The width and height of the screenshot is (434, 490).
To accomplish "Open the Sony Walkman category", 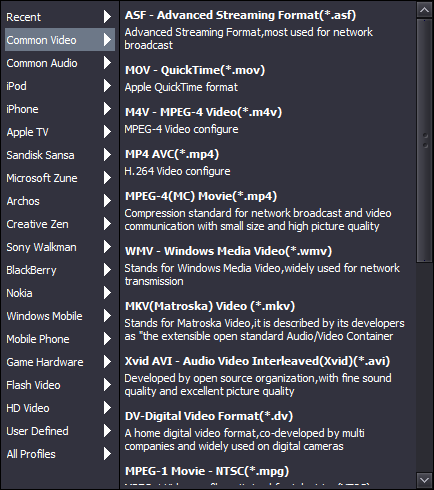I will [x=60, y=247].
